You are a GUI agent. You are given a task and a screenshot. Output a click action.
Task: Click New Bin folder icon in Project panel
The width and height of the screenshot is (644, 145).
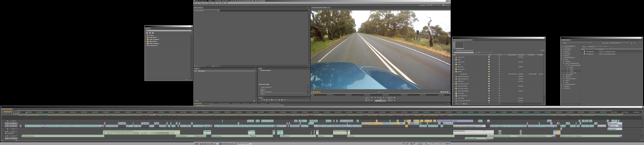(x=464, y=104)
